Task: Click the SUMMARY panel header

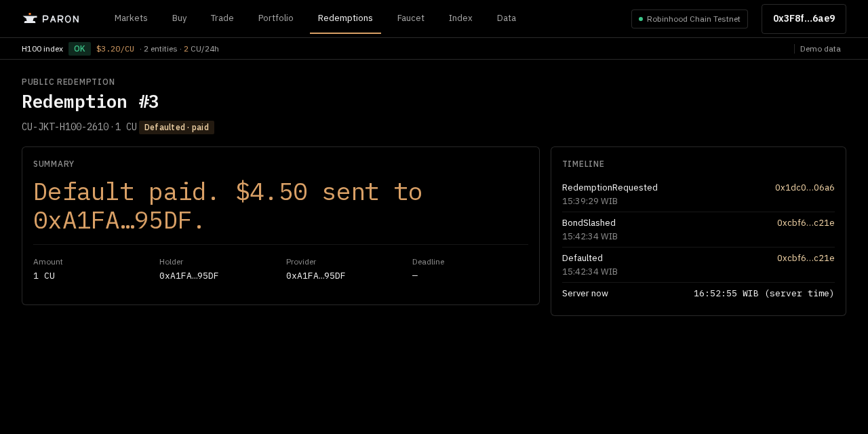Action: tap(54, 164)
